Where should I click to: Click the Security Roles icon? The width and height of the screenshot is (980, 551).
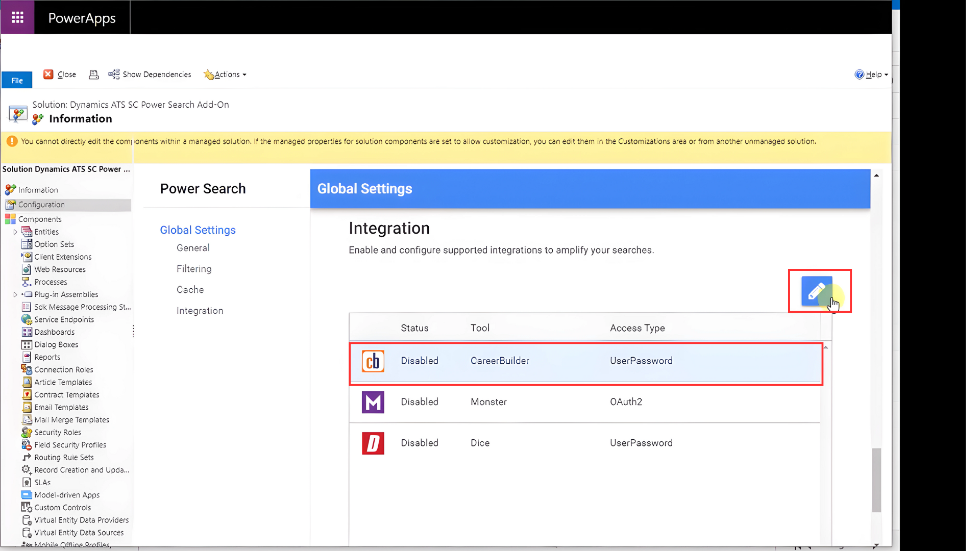(x=27, y=433)
